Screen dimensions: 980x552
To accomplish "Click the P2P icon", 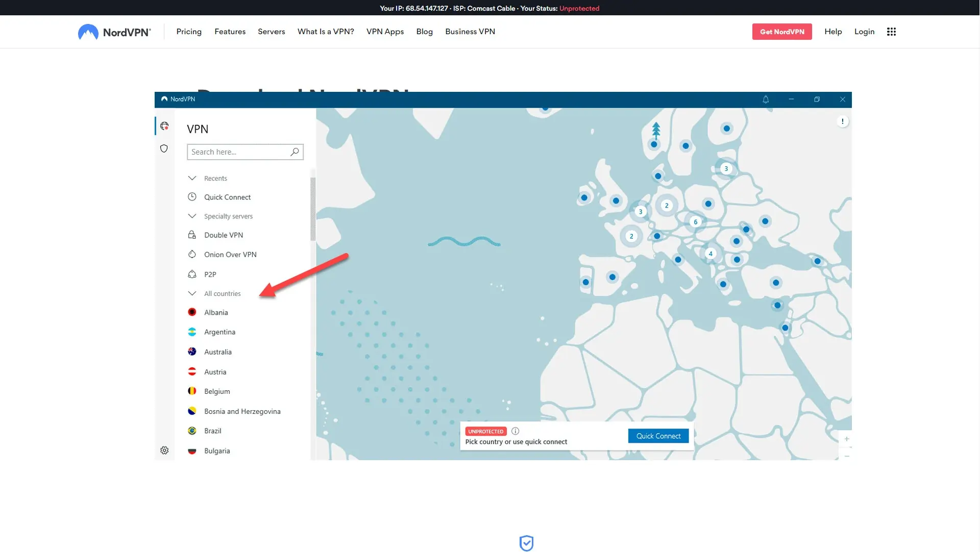I will point(192,274).
